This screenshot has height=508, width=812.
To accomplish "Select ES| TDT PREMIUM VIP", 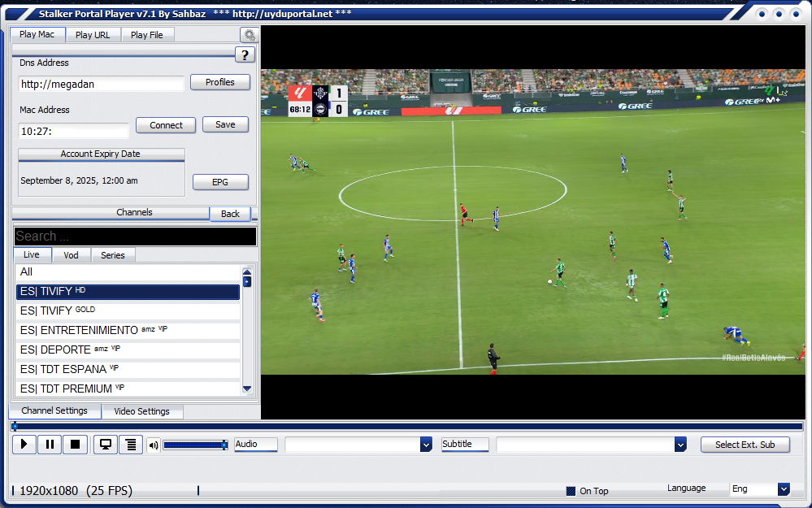I will click(x=128, y=389).
